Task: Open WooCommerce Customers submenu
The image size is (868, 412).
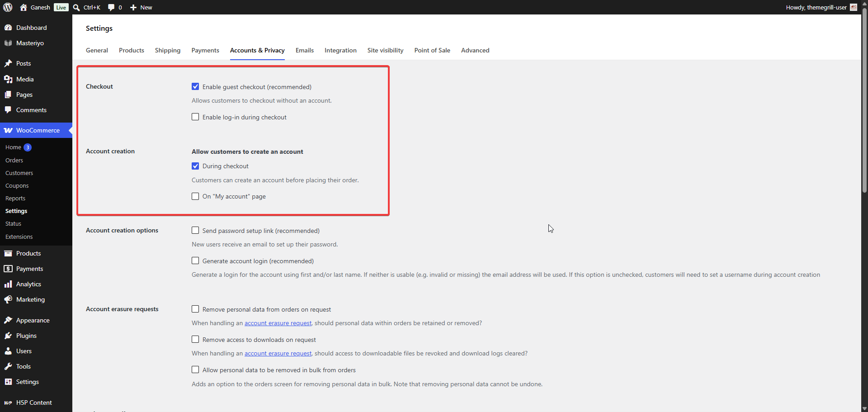Action: pyautogui.click(x=19, y=173)
